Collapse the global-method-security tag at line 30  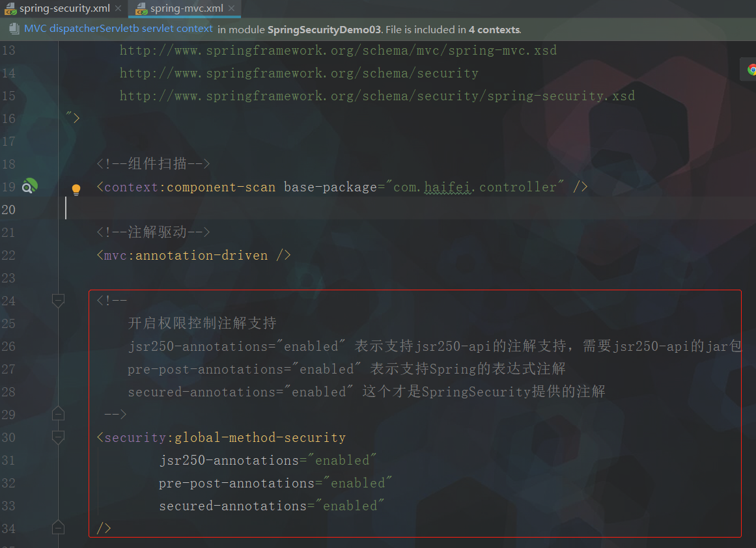tap(58, 437)
